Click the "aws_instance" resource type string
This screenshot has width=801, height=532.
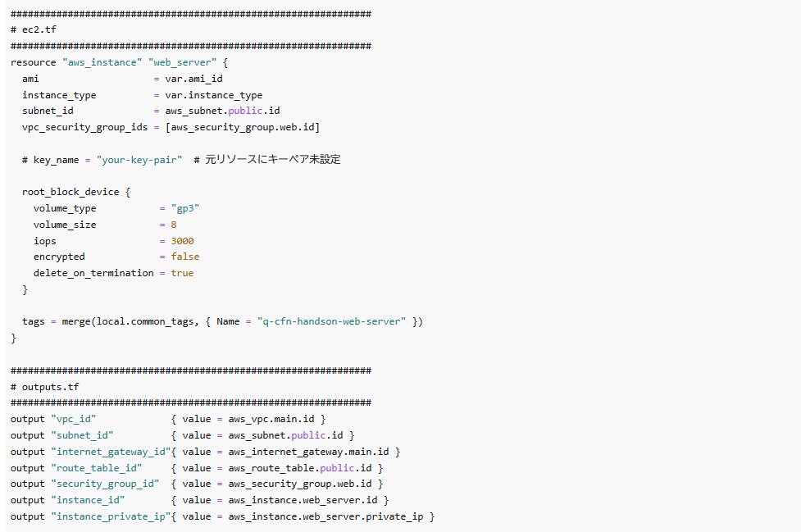point(102,62)
